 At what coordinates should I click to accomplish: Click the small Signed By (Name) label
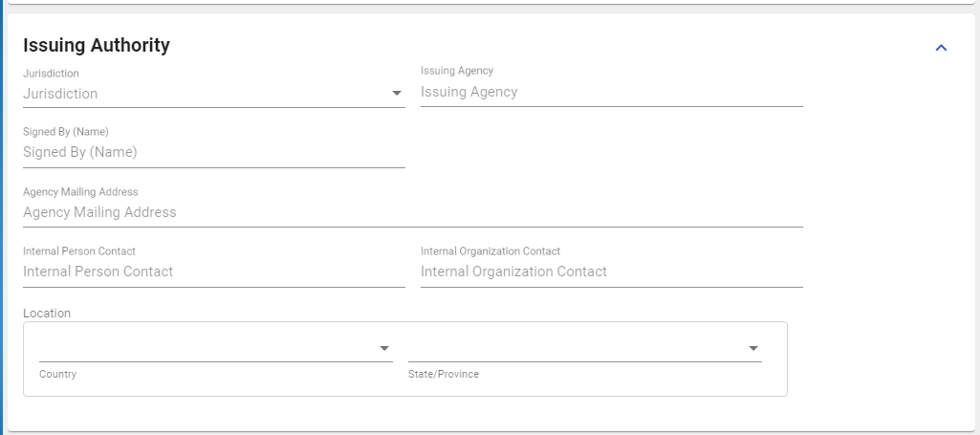(66, 132)
